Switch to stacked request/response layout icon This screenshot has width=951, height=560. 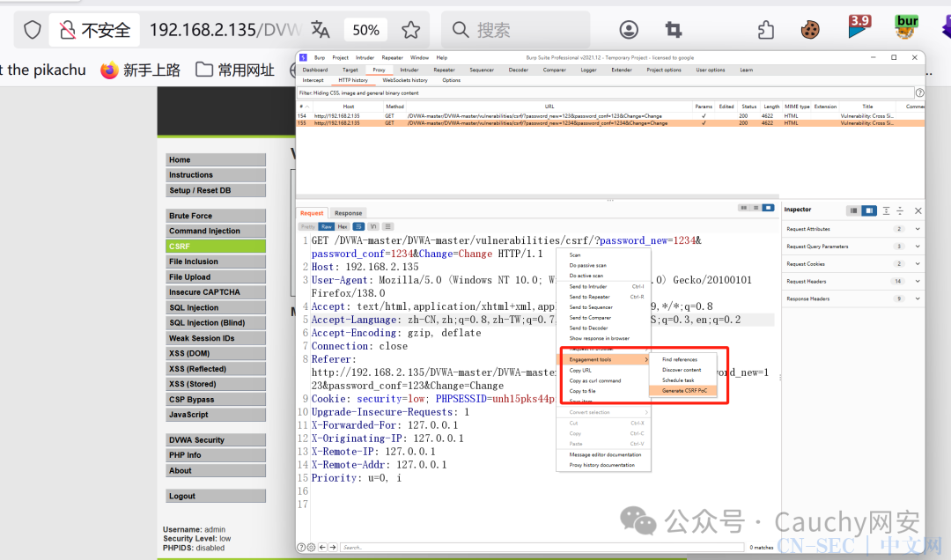click(x=756, y=208)
